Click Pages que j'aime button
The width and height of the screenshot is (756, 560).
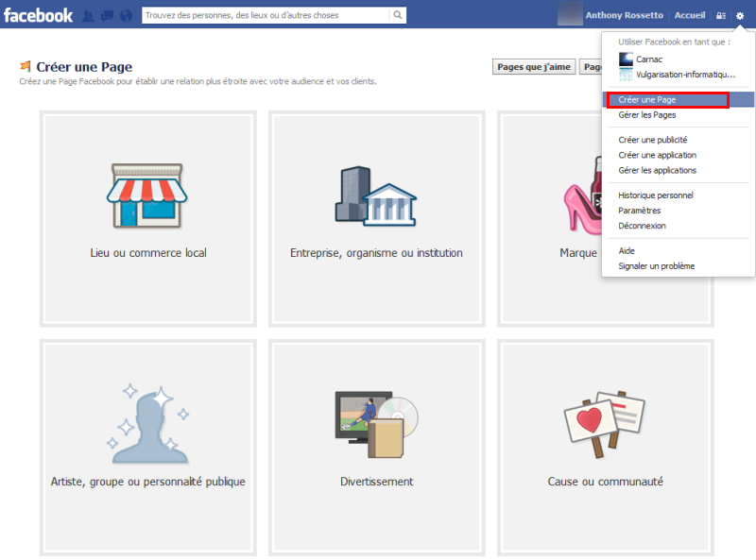(x=534, y=67)
